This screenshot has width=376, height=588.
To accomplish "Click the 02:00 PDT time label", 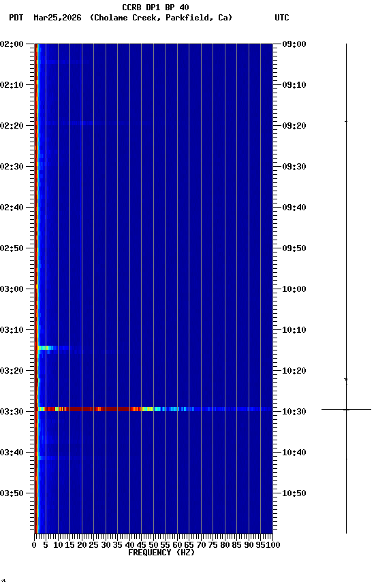I will [12, 44].
